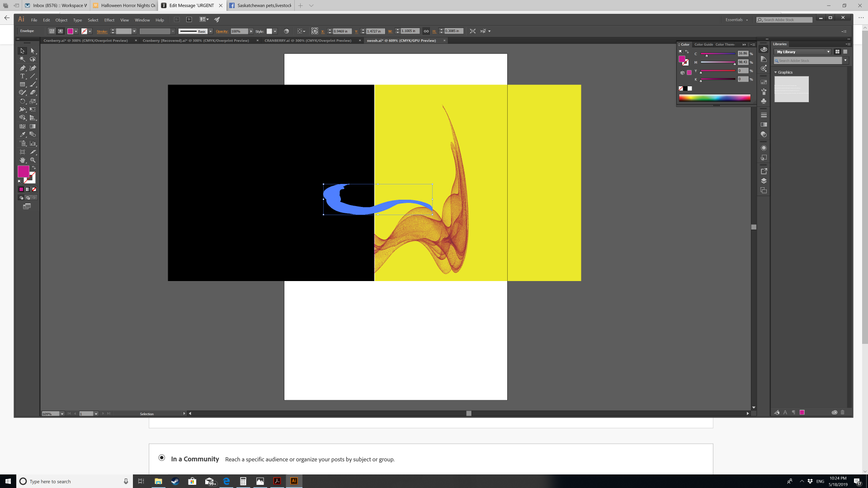This screenshot has width=868, height=488.
Task: Pick the Magic Wand tool
Action: [x=22, y=59]
